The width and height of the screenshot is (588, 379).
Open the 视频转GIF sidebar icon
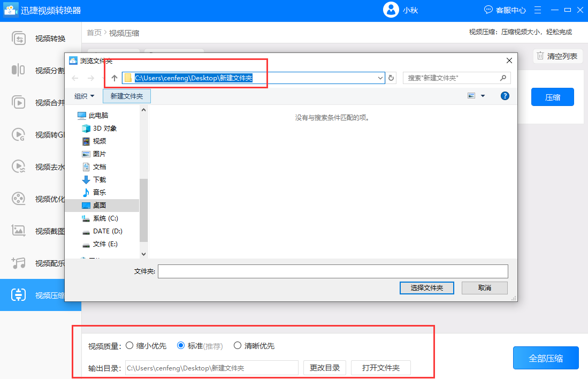(x=18, y=135)
